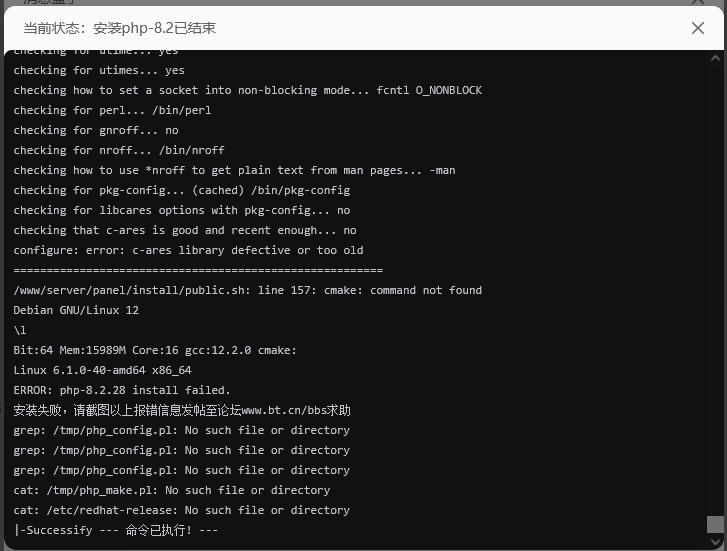The height and width of the screenshot is (551, 727).
Task: Click 'cat: /etc/redhat-release' error line
Action: coord(182,510)
